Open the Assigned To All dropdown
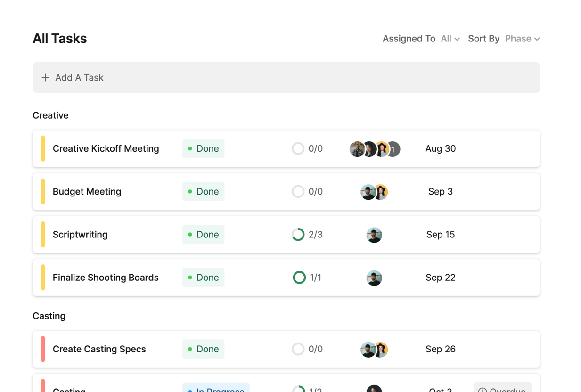This screenshot has height=392, width=581. 450,39
